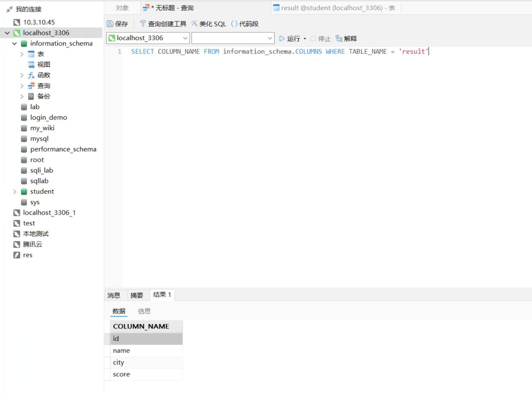Screen dimensions: 532x394
Task: Expand the Tables (表) tree node
Action: tap(22, 54)
